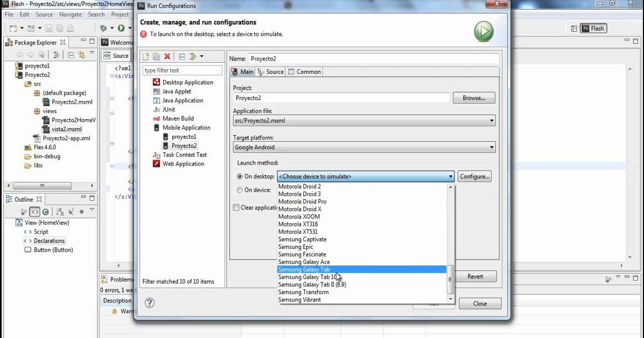
Task: Click the Open Perspective icon
Action: [574, 28]
